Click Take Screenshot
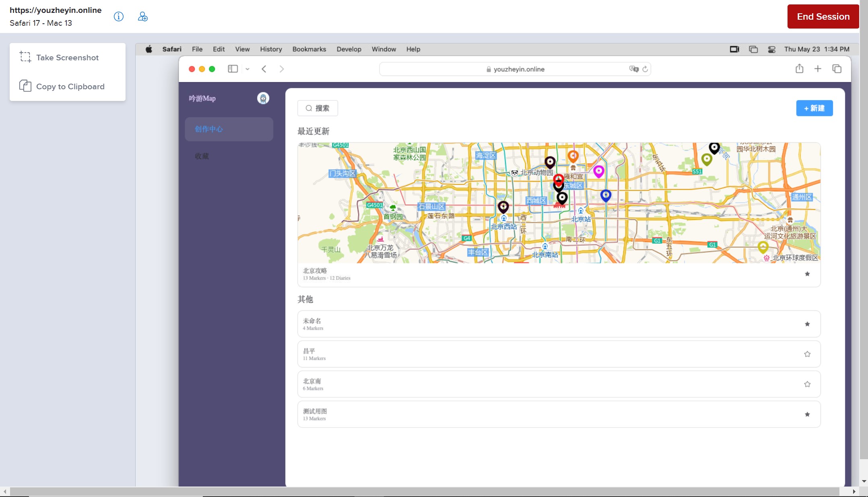Screen dimensions: 868x497 tap(67, 58)
